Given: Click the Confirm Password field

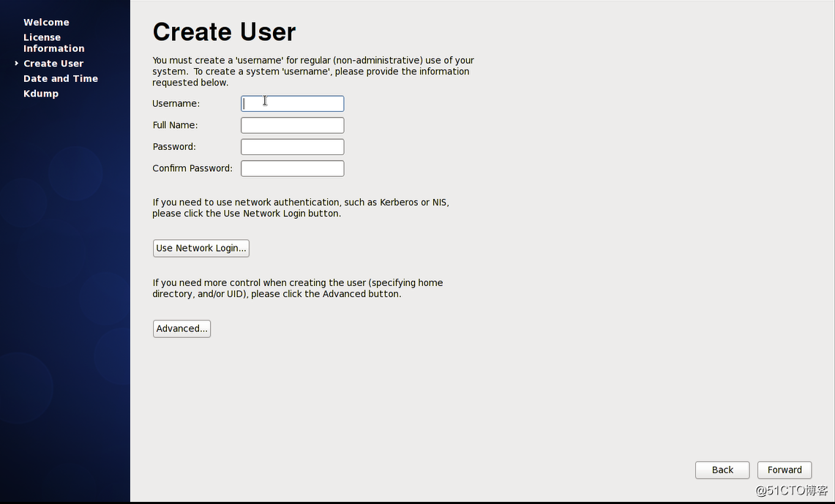Looking at the screenshot, I should click(x=292, y=169).
